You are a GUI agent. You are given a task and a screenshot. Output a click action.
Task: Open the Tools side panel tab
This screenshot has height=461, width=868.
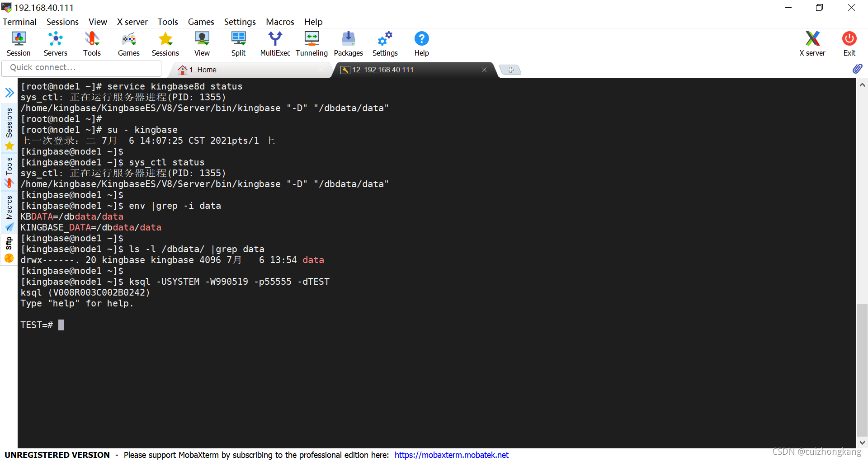[9, 172]
